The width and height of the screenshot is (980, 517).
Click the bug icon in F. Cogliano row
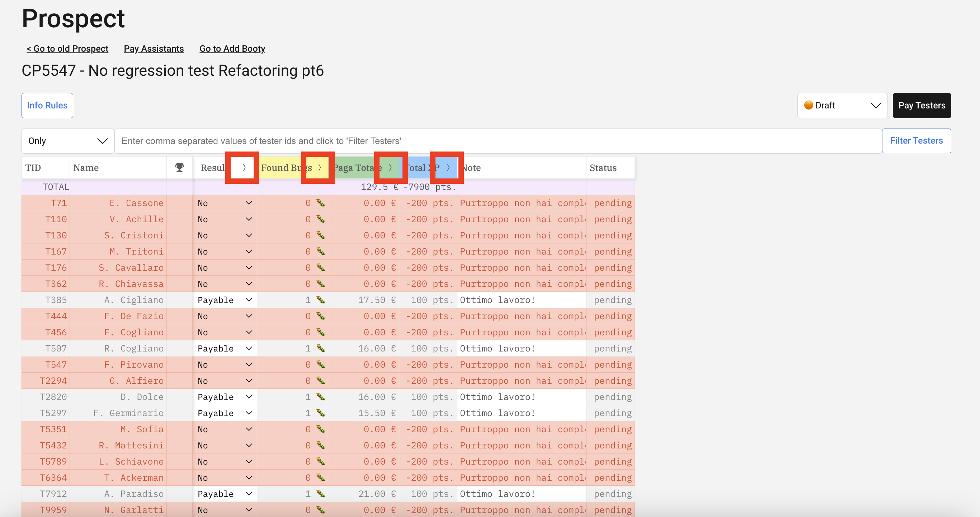click(321, 332)
